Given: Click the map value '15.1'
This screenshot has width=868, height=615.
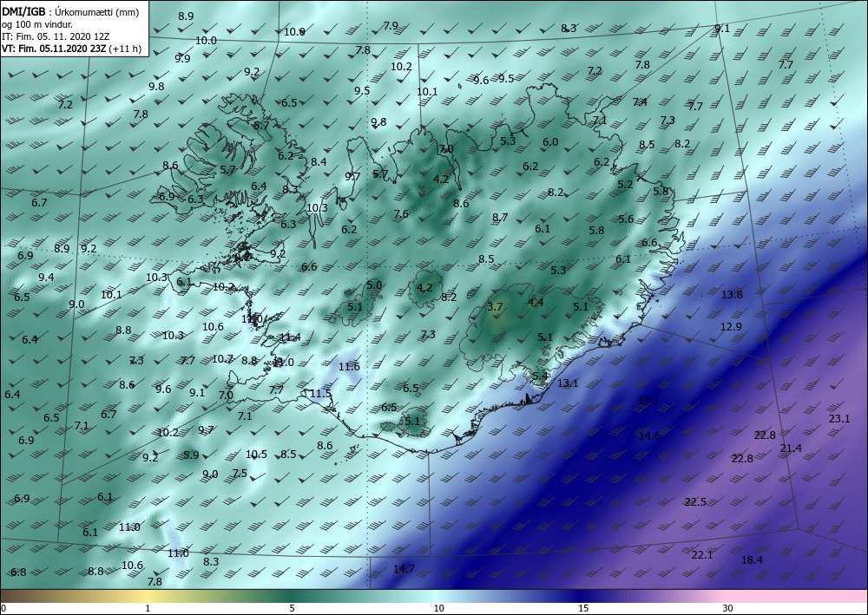Looking at the screenshot, I should pyautogui.click(x=648, y=400).
